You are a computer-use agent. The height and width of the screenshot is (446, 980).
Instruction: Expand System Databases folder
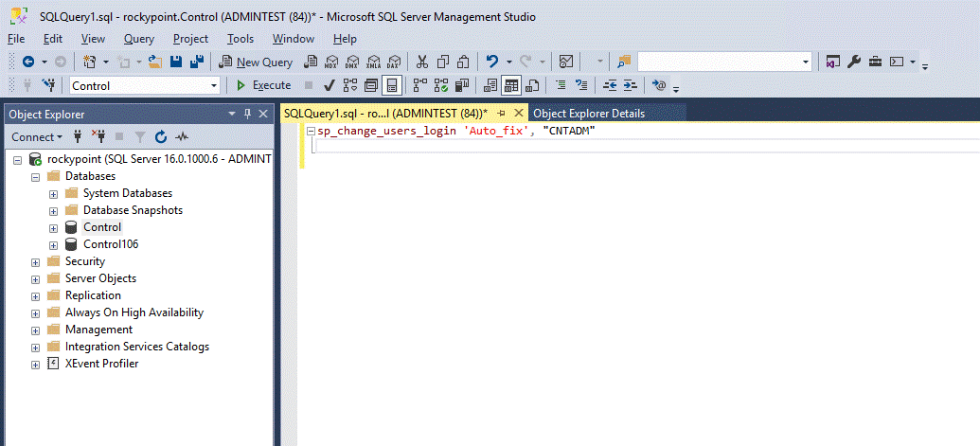coord(54,193)
